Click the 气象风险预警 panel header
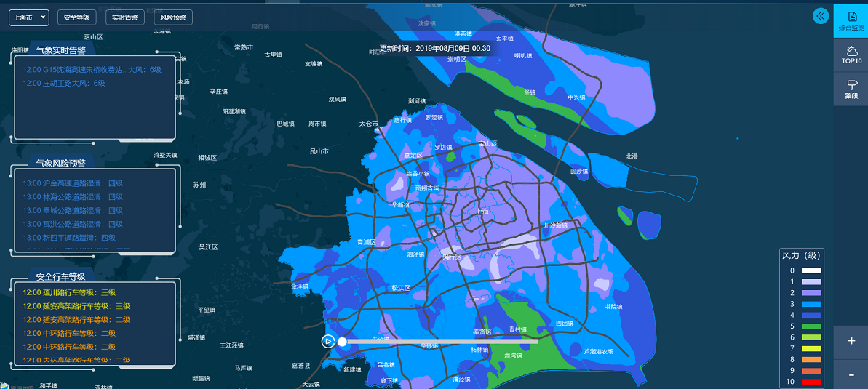Viewport: 868px width, 389px height. [x=61, y=164]
